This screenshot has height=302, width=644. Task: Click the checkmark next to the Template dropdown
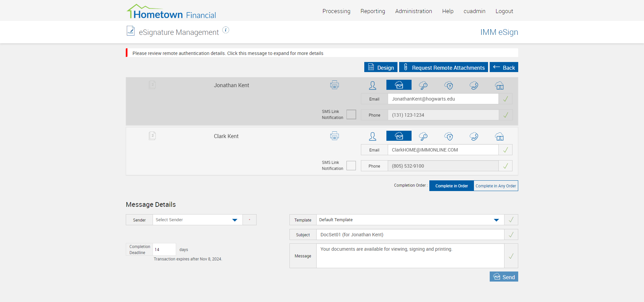(x=511, y=220)
